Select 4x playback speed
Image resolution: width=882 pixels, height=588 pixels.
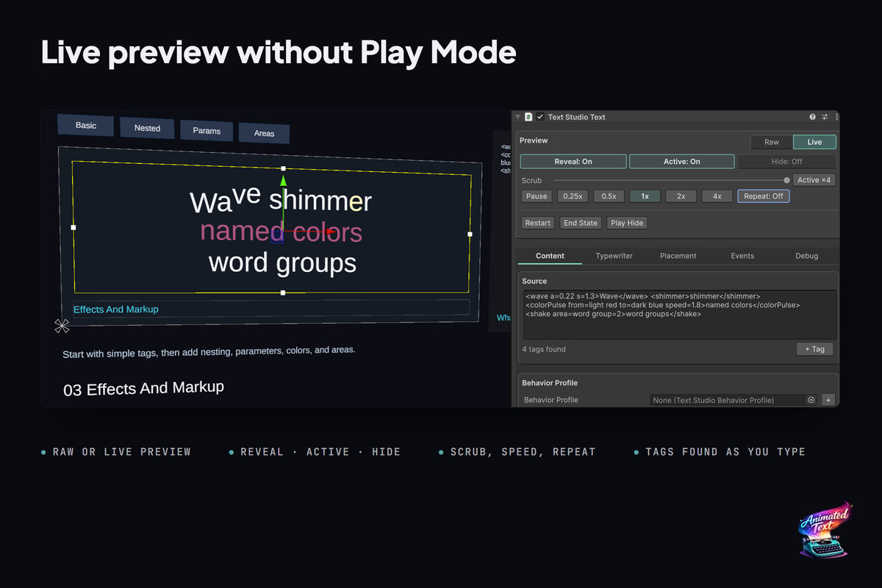click(x=717, y=196)
